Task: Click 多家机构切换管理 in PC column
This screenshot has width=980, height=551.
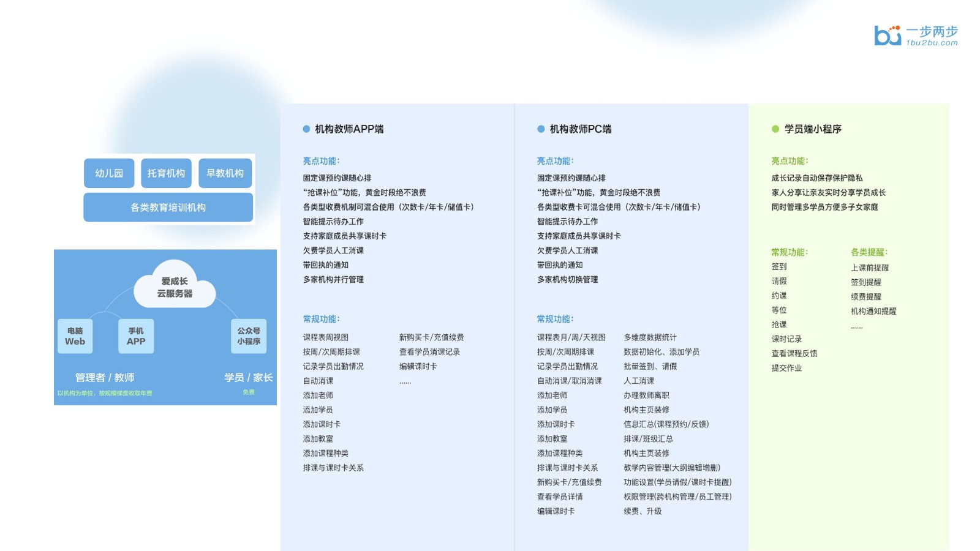Action: (568, 280)
